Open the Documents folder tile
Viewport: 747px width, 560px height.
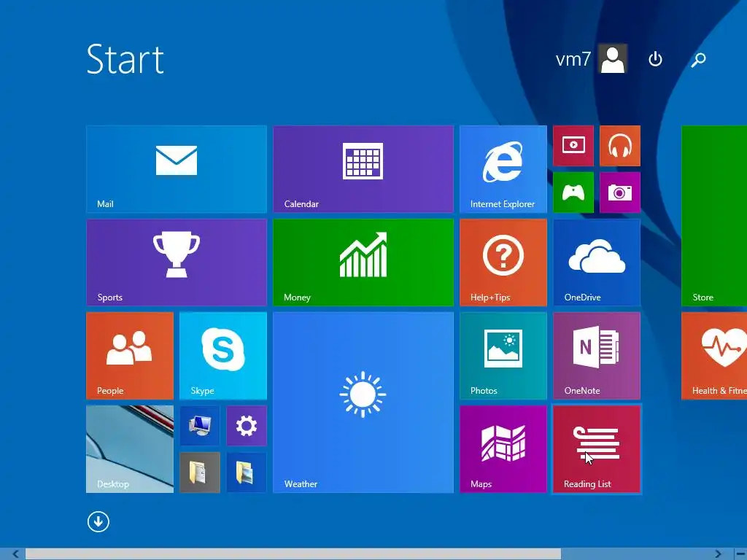[x=200, y=472]
